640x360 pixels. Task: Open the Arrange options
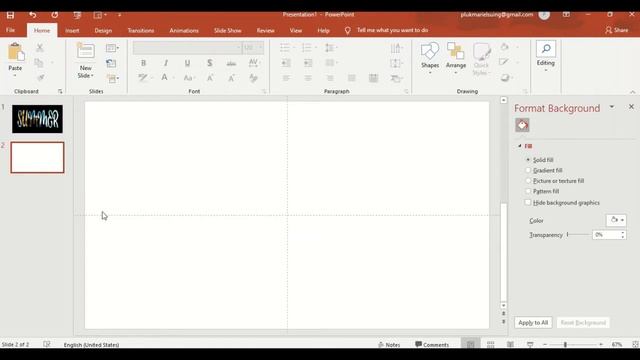[x=456, y=58]
